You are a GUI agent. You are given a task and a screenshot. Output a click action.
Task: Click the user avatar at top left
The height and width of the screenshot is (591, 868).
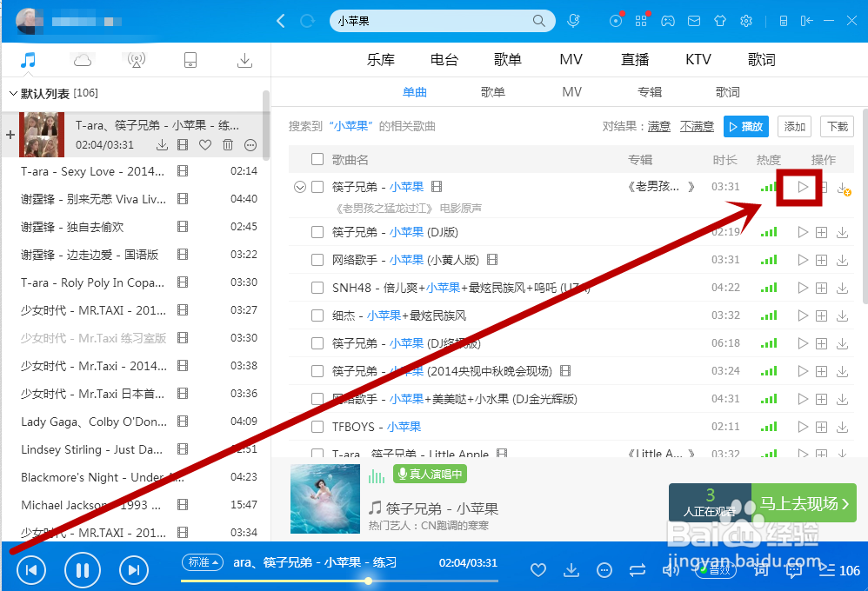[x=30, y=22]
